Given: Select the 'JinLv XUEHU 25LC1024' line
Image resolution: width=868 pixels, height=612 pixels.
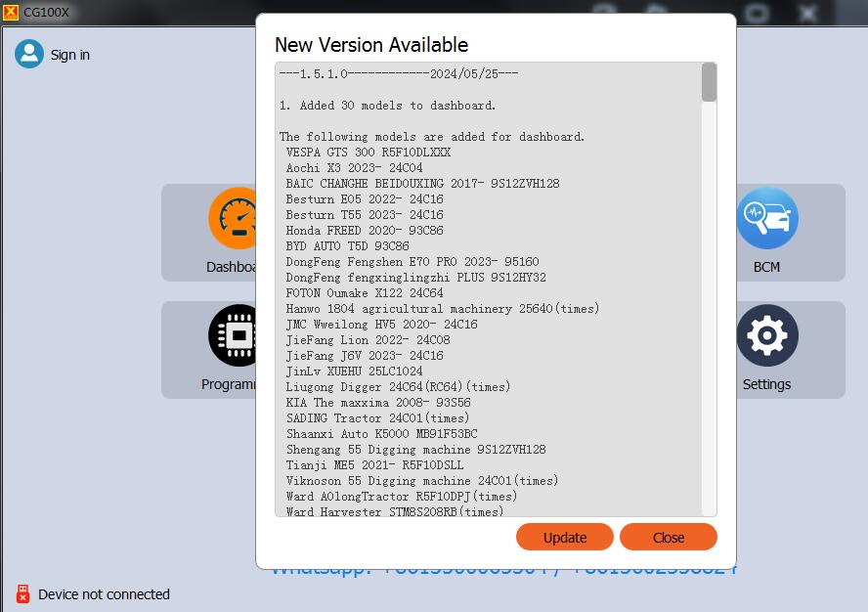Looking at the screenshot, I should coord(354,372).
